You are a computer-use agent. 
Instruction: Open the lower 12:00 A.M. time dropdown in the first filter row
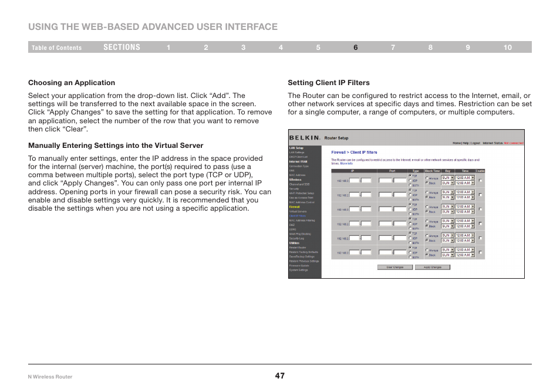pos(465,183)
